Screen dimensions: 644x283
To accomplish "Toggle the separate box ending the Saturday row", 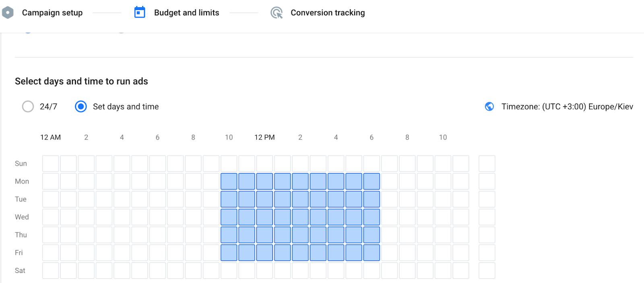I will [487, 271].
